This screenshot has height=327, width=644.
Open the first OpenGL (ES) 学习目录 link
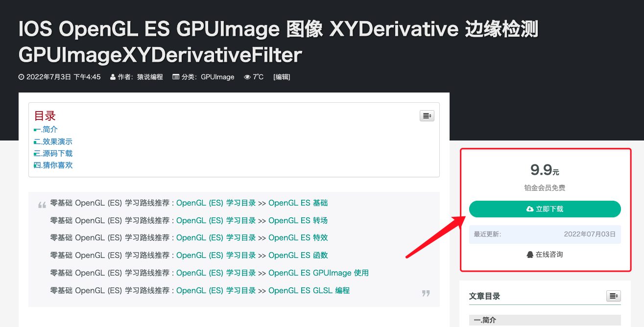point(216,203)
